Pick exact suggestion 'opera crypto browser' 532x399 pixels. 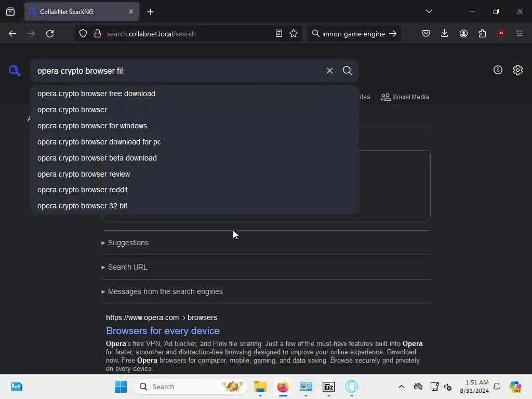pyautogui.click(x=194, y=110)
